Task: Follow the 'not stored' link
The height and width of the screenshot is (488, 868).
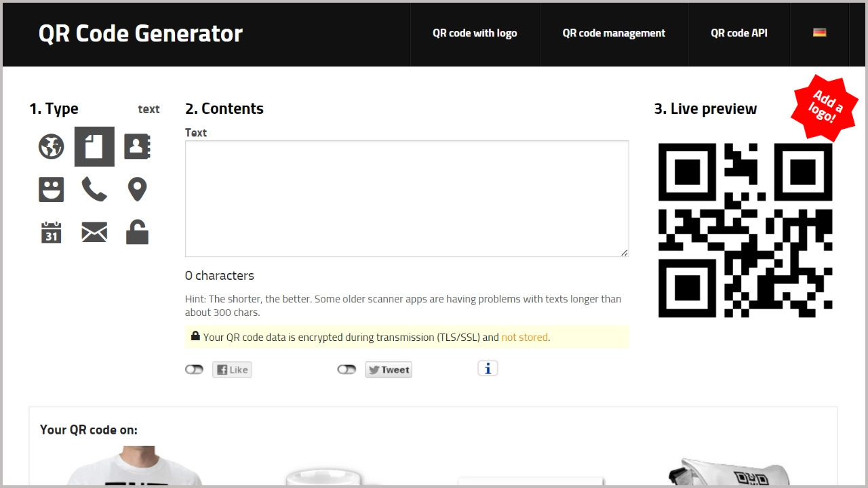Action: click(524, 337)
